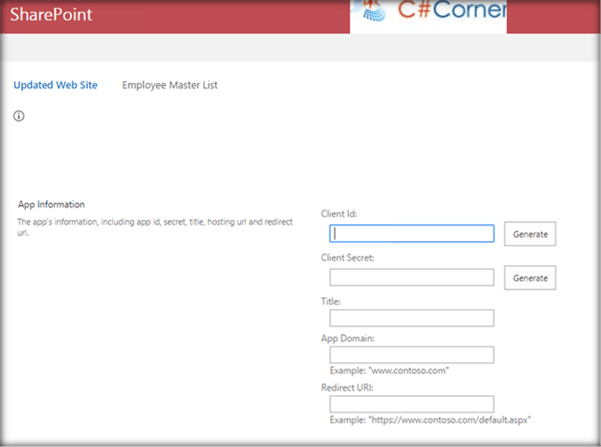Click the App Information section heading
Viewport: 601px width, 447px height.
tap(51, 204)
